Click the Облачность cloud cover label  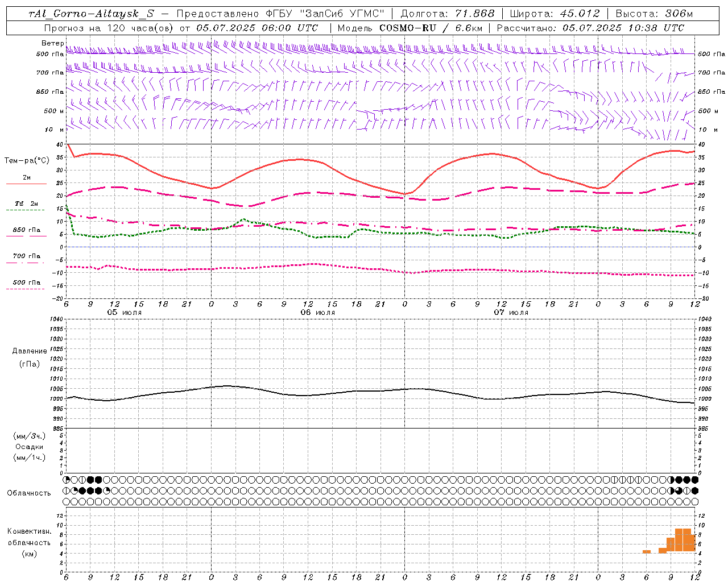(x=29, y=493)
